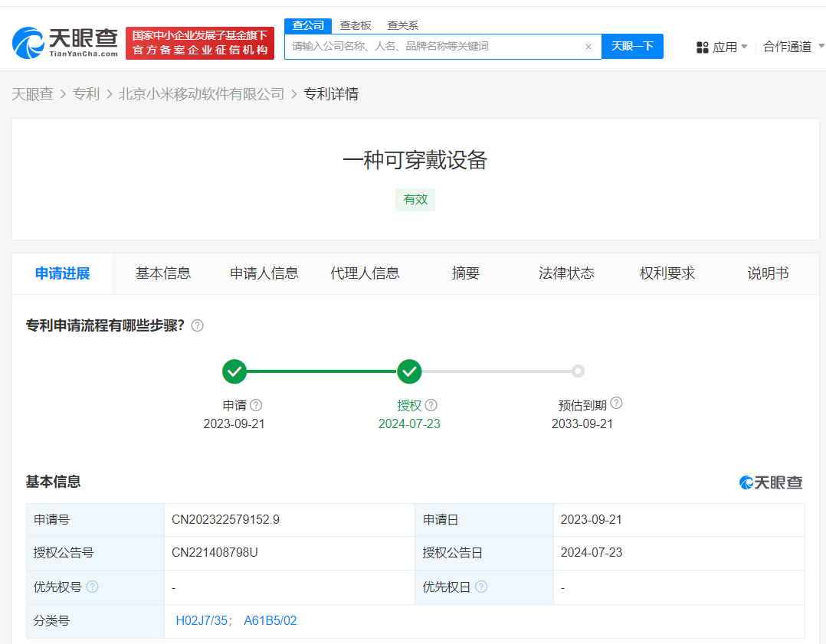Click the red national fund banner
826x644 pixels.
click(200, 43)
